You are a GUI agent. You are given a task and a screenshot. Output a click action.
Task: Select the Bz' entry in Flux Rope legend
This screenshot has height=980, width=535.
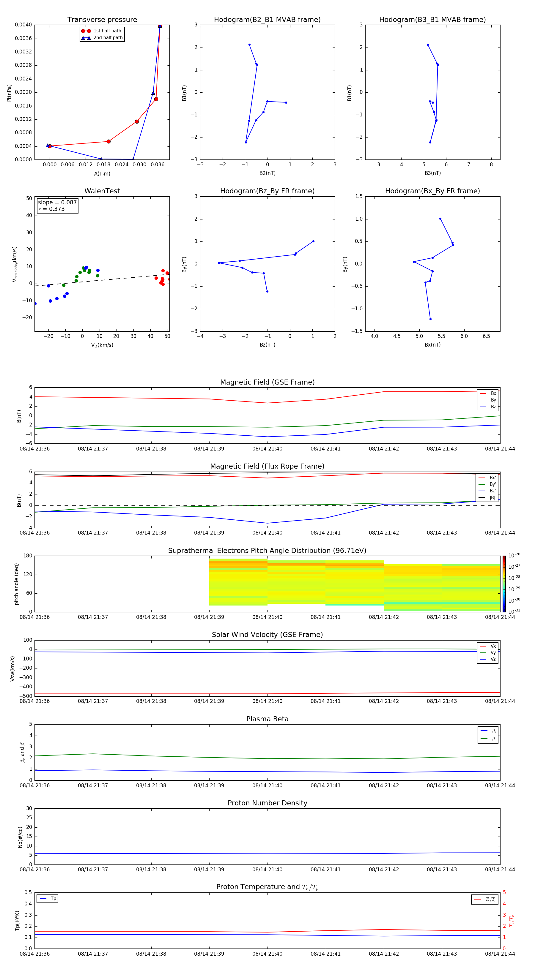tap(487, 491)
